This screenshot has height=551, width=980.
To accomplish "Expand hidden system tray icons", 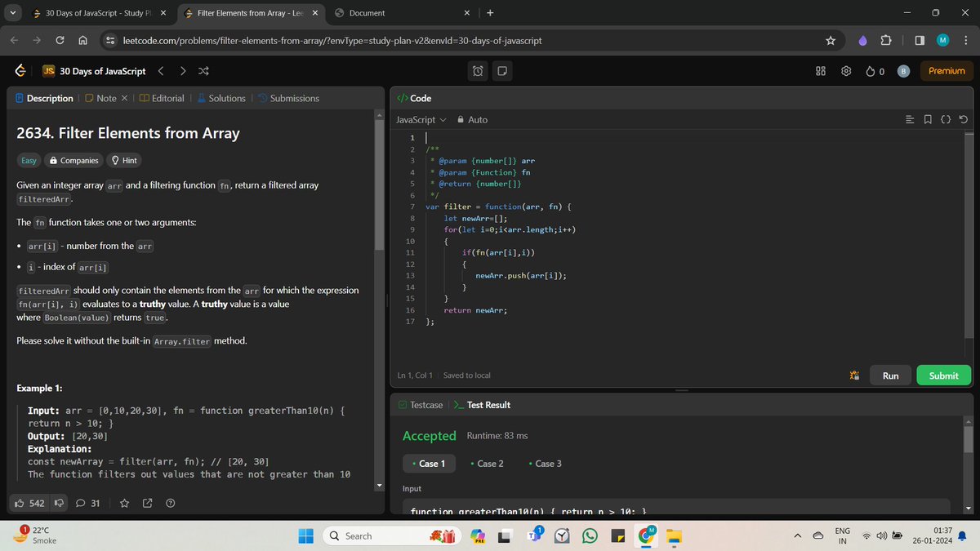I will [x=797, y=535].
